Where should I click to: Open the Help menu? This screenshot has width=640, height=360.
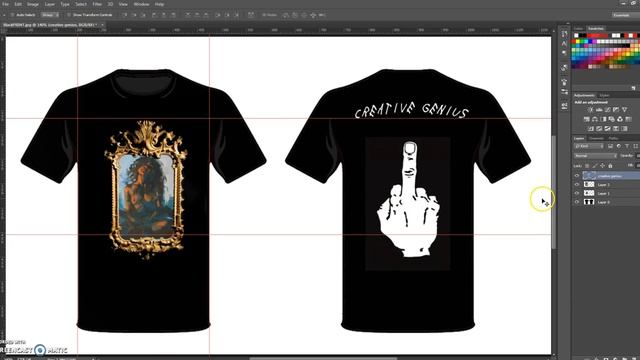point(159,4)
